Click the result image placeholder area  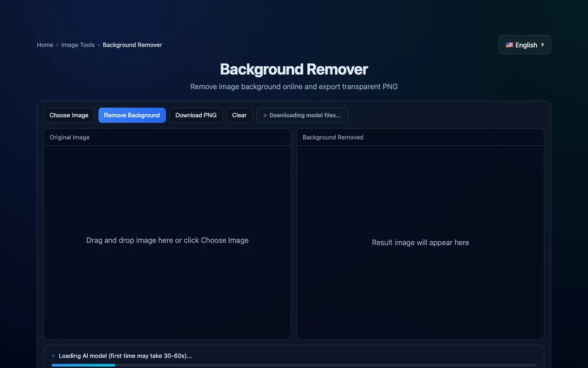pos(420,242)
